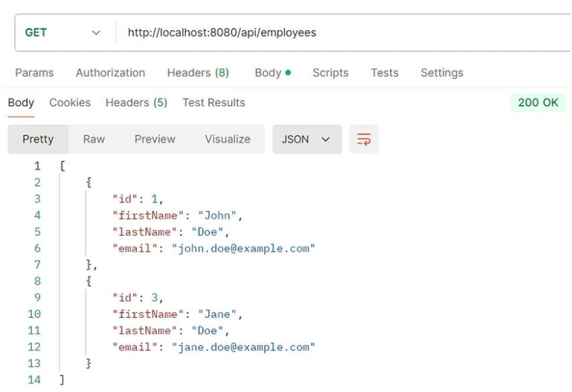Expand the JSON format dropdown
This screenshot has height=392, width=572.
pos(306,140)
